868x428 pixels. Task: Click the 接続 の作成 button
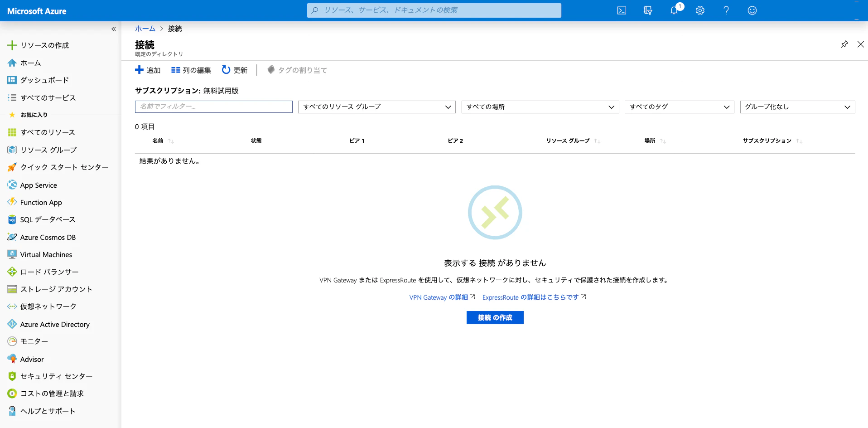coord(495,317)
